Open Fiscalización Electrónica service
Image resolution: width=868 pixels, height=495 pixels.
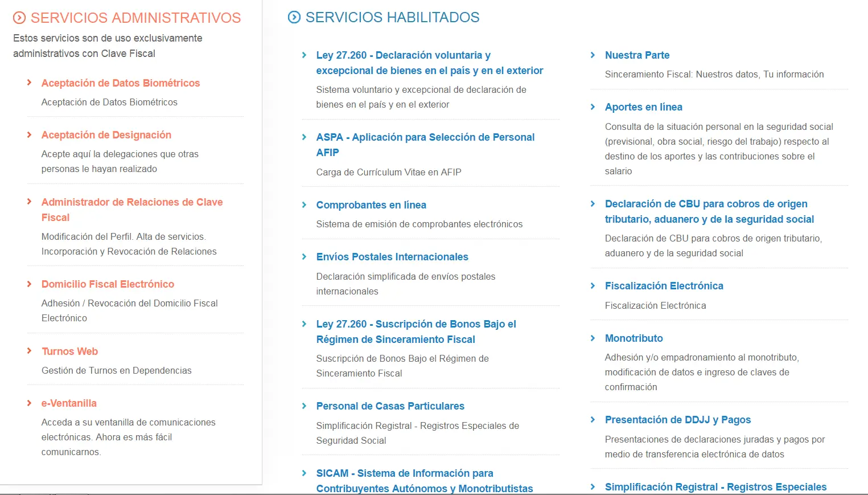(x=664, y=286)
